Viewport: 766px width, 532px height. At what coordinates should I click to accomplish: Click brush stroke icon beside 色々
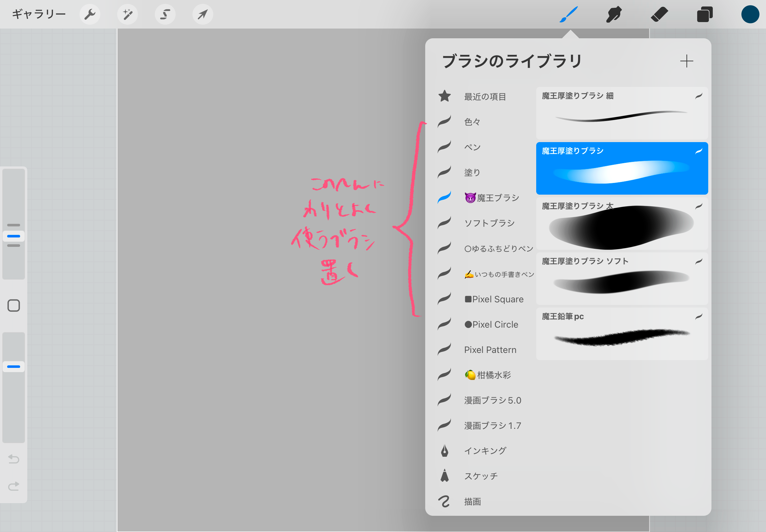[x=444, y=121]
